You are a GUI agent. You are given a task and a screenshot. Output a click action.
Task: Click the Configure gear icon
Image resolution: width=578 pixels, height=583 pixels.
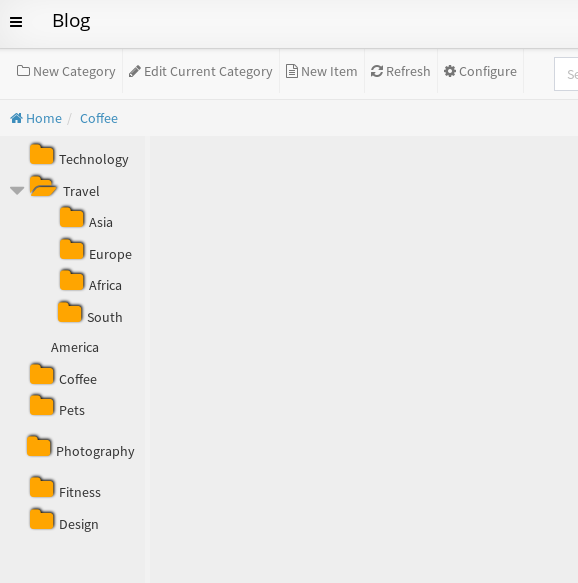click(x=450, y=71)
